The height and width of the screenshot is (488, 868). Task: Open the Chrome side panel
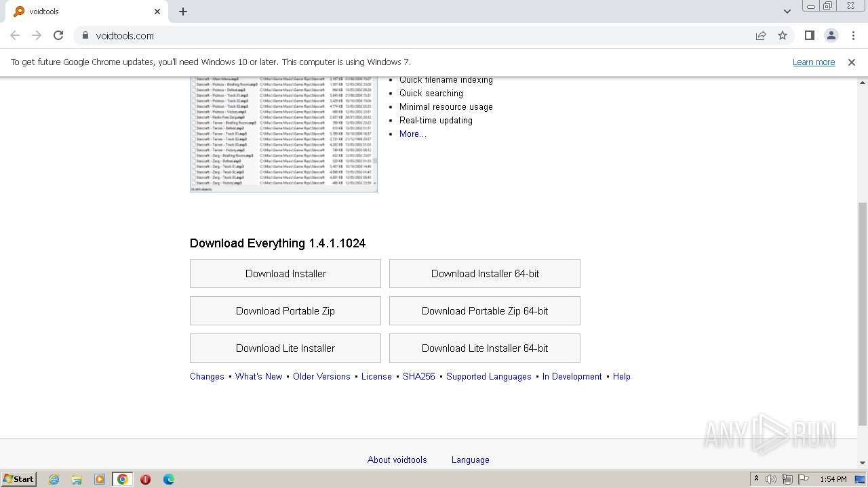click(809, 35)
